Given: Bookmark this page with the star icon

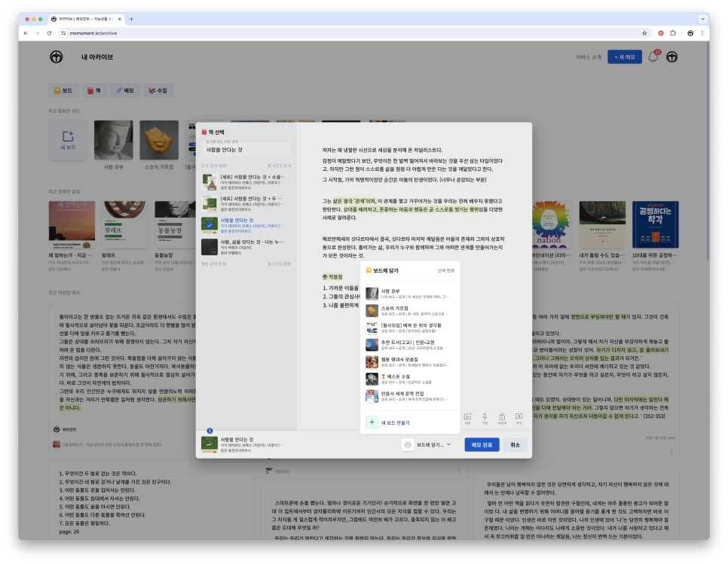Looking at the screenshot, I should [644, 33].
